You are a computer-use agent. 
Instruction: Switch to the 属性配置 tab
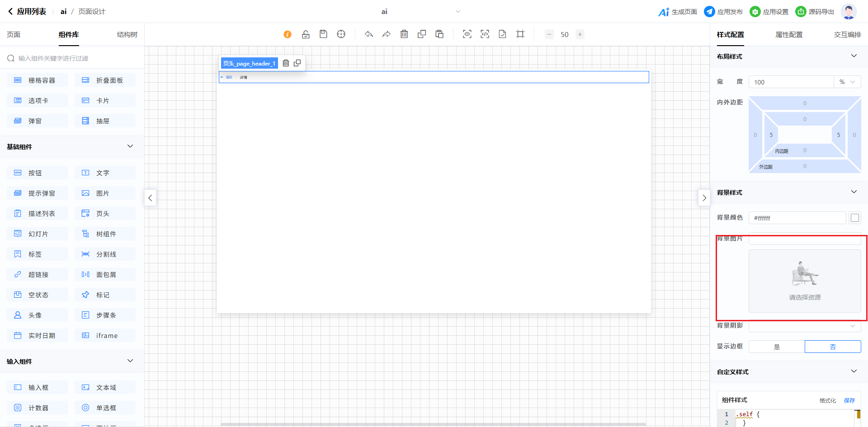pos(789,35)
